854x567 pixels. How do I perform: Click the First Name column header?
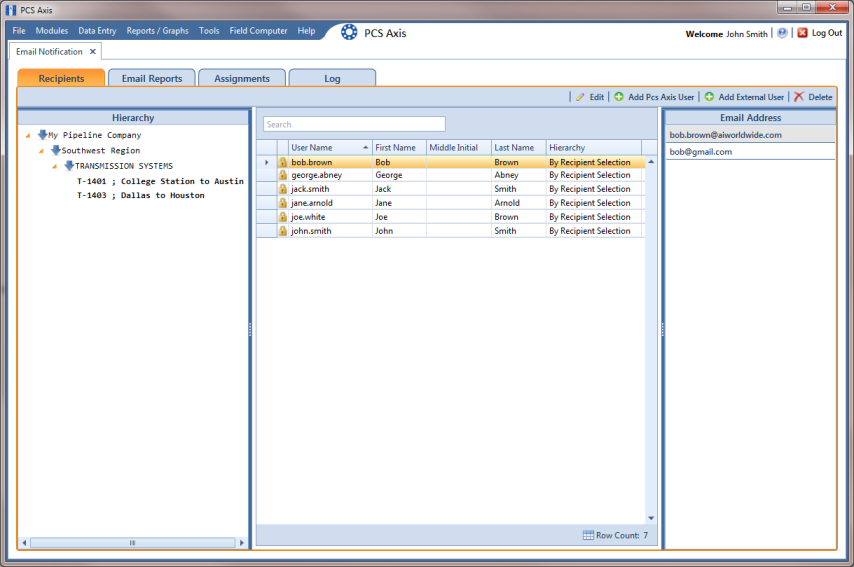point(399,148)
